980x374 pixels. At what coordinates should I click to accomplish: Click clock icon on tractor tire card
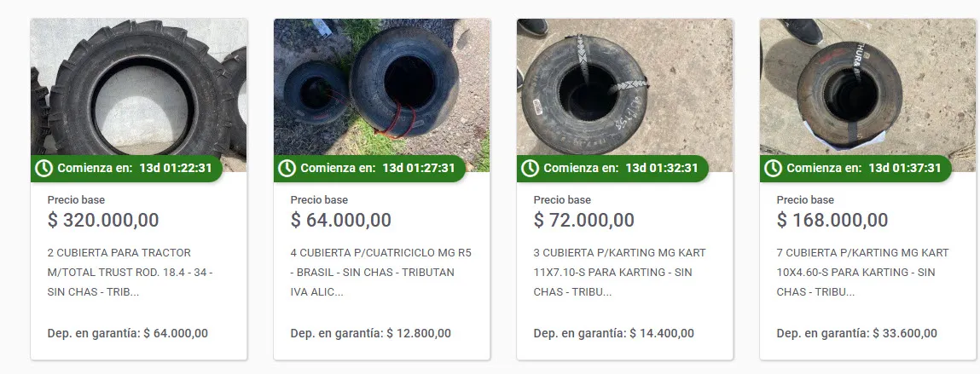coord(43,168)
